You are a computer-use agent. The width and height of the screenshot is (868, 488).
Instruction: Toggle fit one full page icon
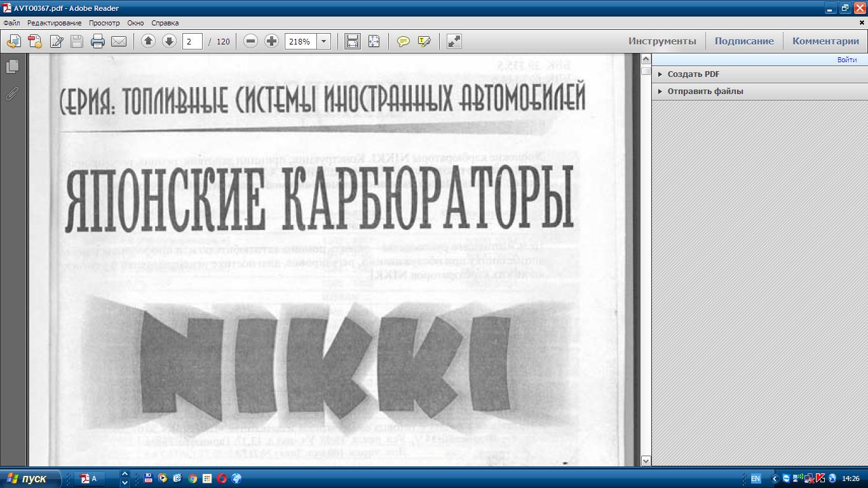coord(374,41)
